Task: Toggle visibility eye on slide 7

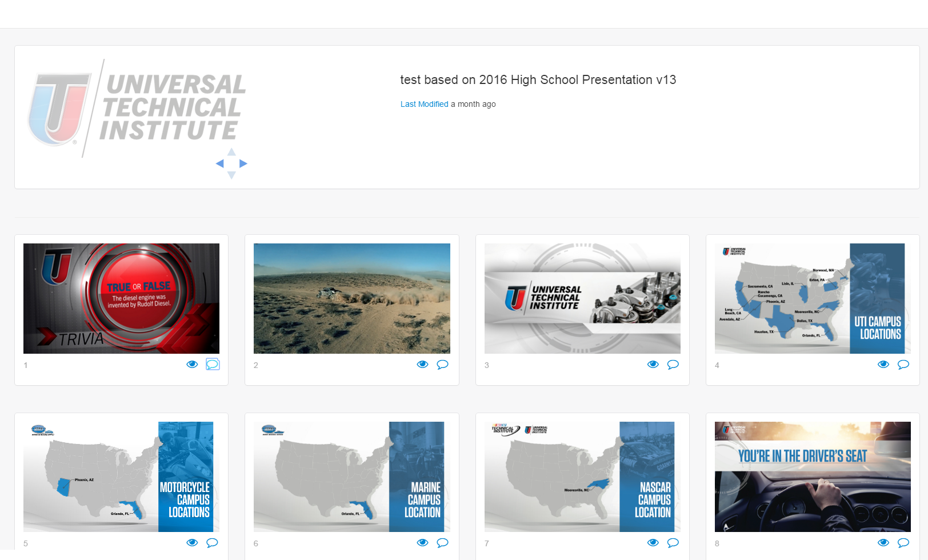Action: (x=653, y=543)
